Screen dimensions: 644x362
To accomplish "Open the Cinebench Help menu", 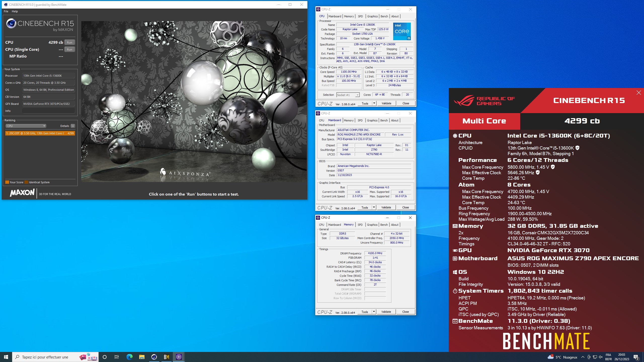I will (15, 11).
